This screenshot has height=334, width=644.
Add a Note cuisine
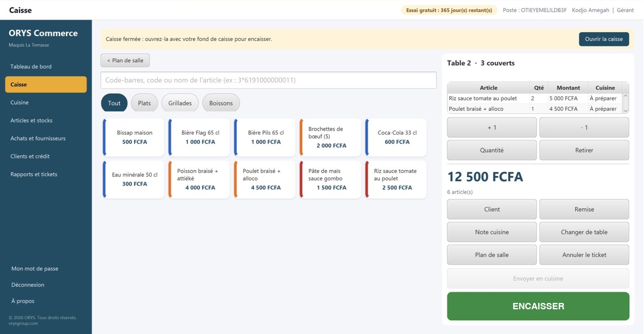click(492, 232)
